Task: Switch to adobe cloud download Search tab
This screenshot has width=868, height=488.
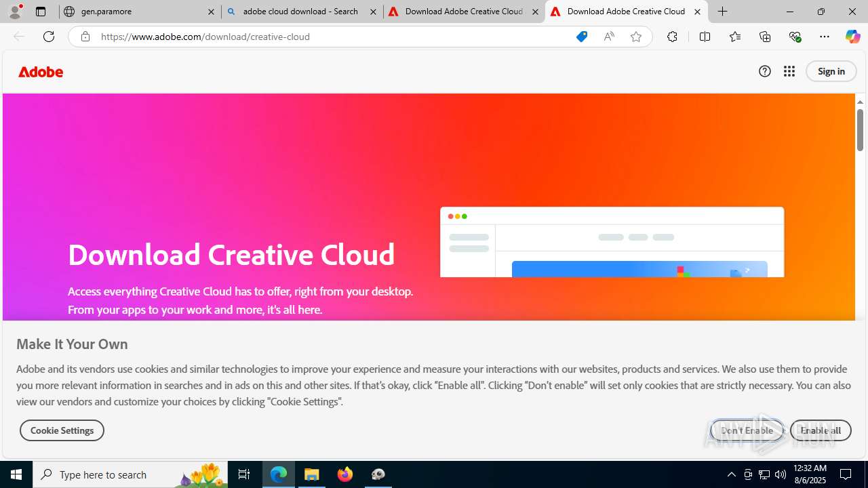Action: [x=301, y=12]
